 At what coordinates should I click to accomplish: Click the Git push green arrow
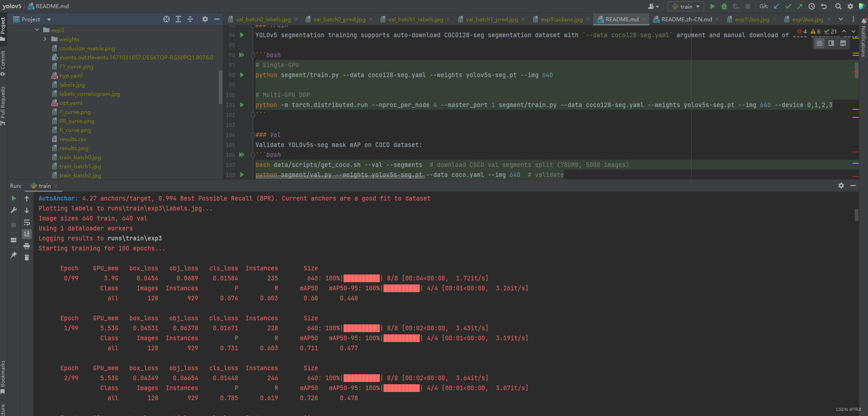coord(799,6)
